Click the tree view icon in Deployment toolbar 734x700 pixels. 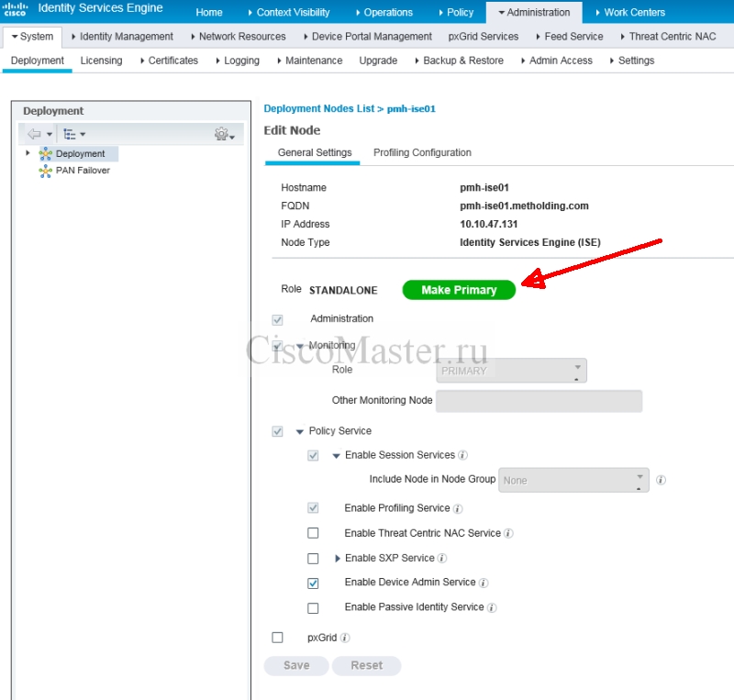70,134
